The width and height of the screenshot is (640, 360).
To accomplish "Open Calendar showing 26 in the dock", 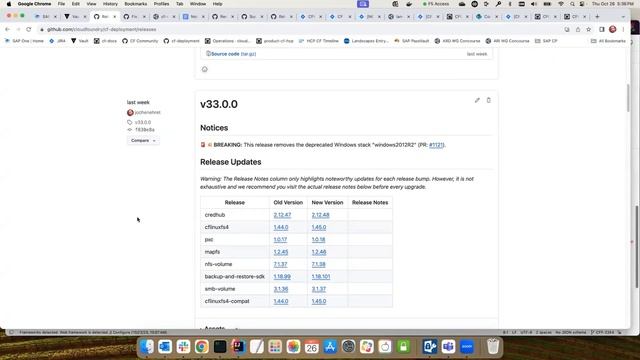I will coord(312,347).
